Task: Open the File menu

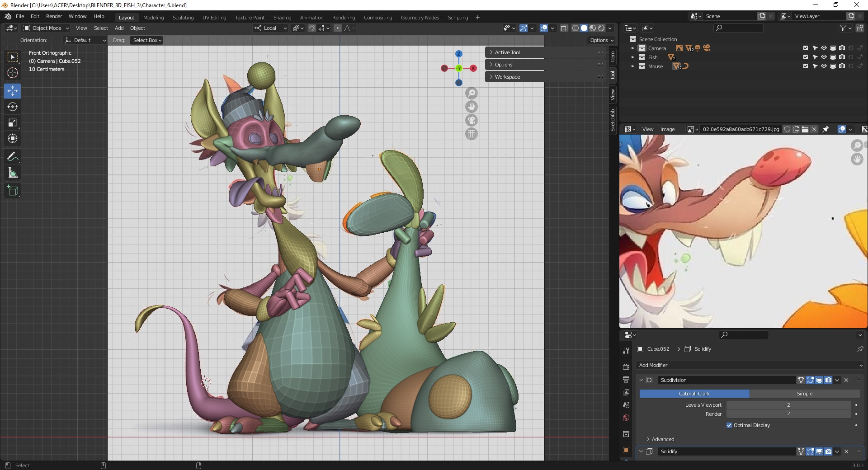Action: click(20, 16)
